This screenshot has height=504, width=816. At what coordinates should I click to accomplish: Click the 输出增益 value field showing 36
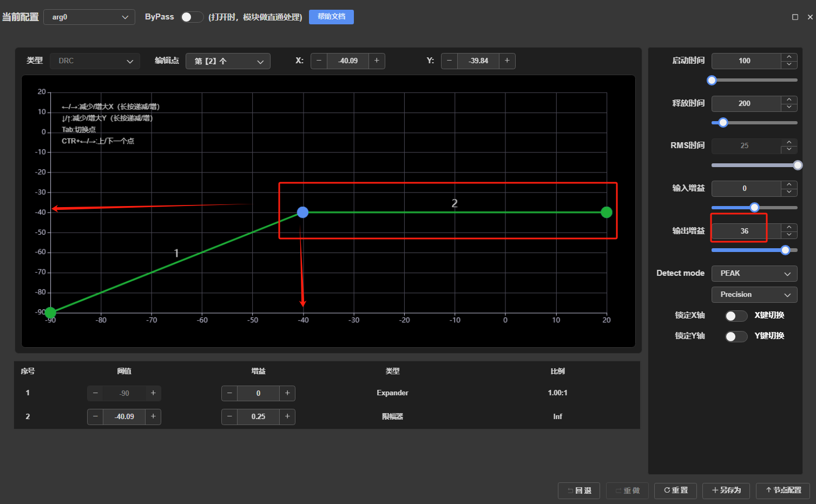(x=746, y=231)
